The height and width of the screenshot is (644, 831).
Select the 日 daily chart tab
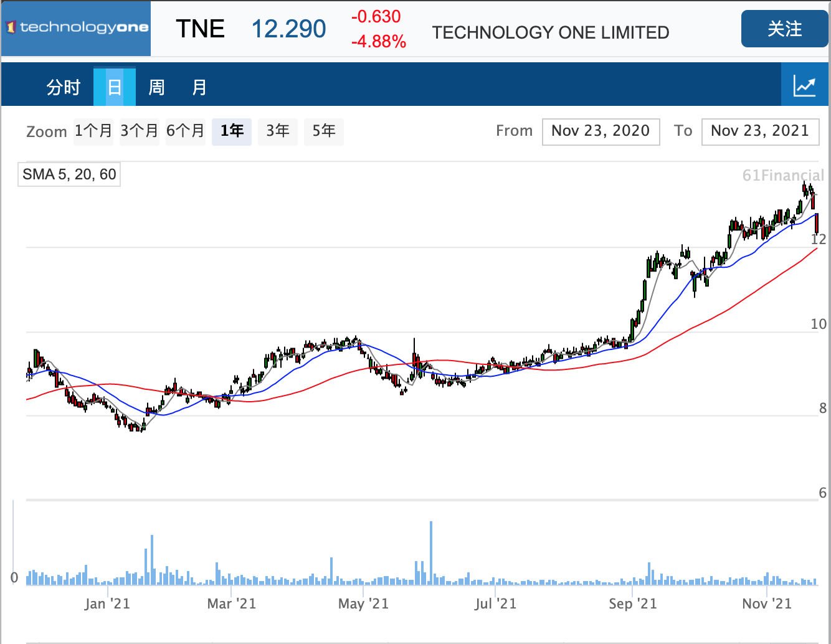pyautogui.click(x=115, y=87)
